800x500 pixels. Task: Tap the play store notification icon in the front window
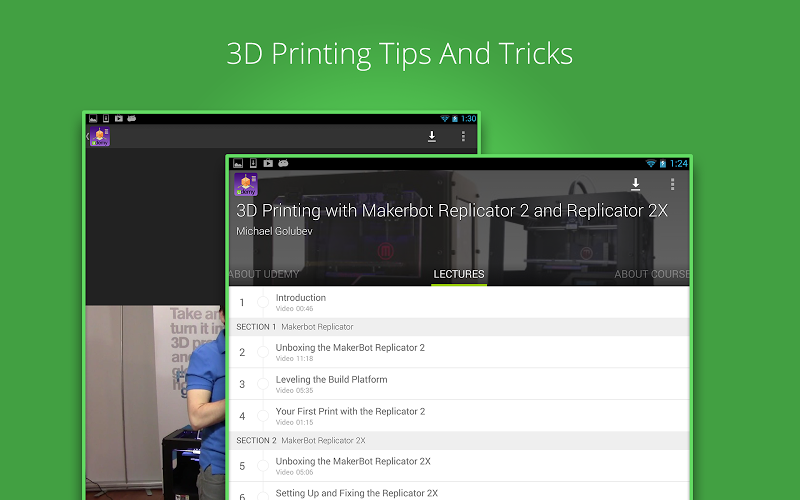point(268,163)
